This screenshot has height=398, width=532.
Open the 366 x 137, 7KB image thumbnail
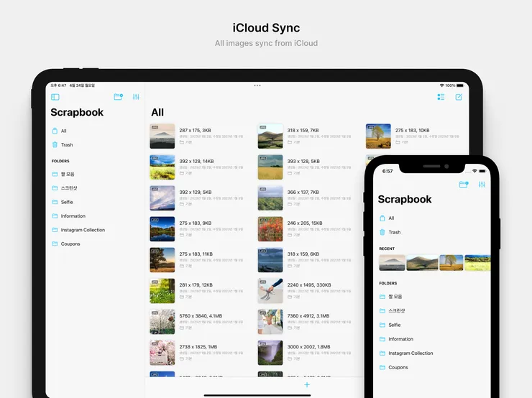pos(270,198)
